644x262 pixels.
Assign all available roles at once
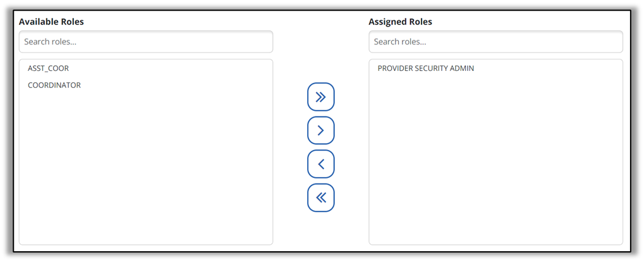point(320,97)
